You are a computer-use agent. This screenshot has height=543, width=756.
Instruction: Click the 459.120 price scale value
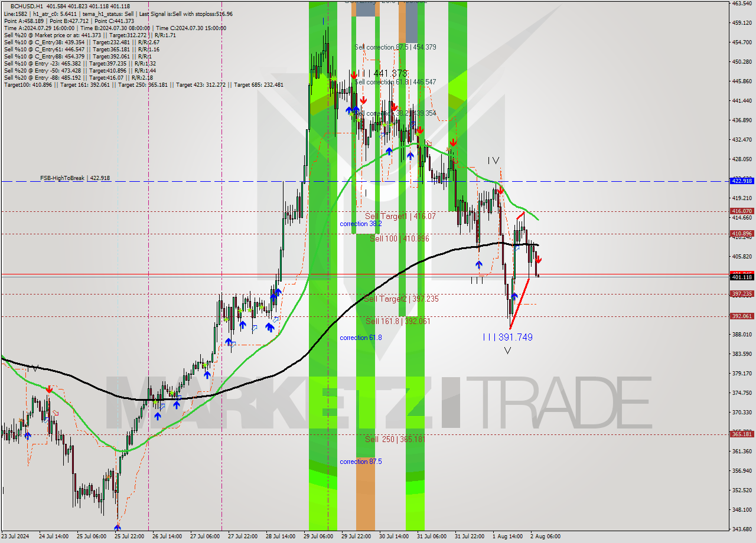(742, 23)
